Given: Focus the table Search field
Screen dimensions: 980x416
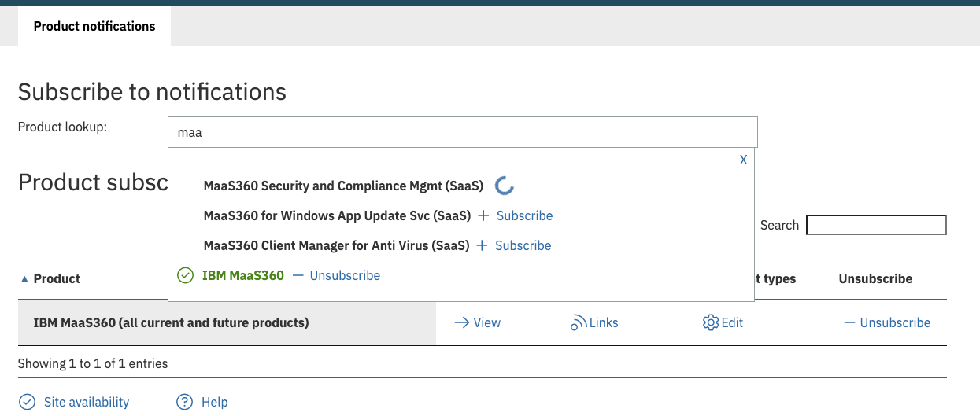Looking at the screenshot, I should click(x=876, y=225).
